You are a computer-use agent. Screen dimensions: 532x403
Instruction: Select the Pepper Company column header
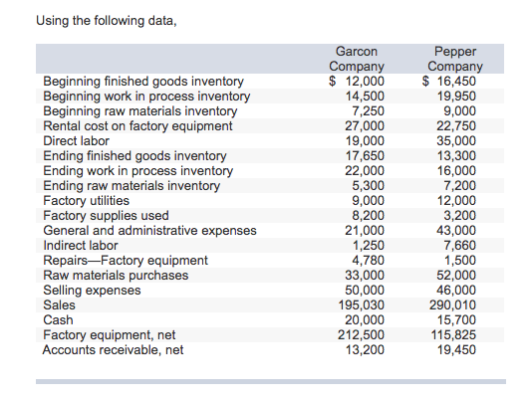coord(455,59)
